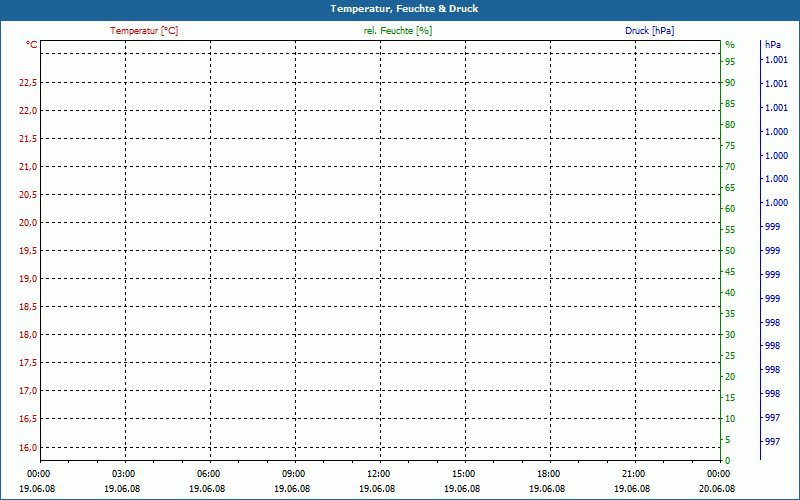Click the '18:00' time axis label
This screenshot has height=500, width=800.
click(x=548, y=474)
